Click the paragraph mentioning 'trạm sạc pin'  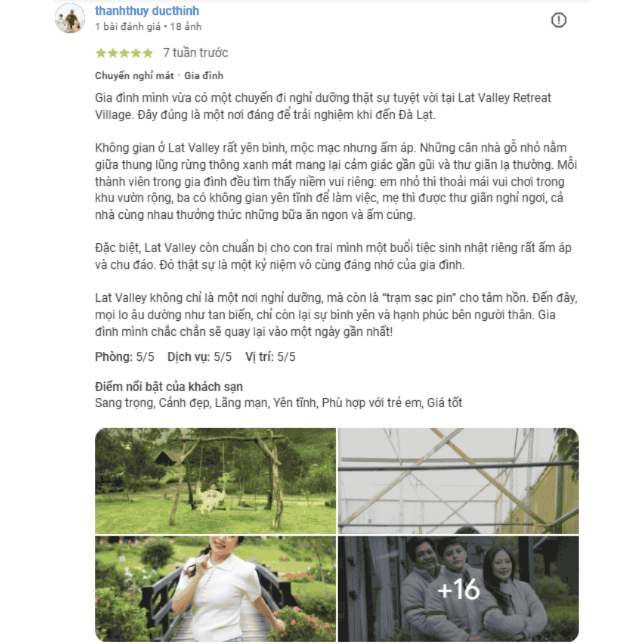(x=336, y=315)
